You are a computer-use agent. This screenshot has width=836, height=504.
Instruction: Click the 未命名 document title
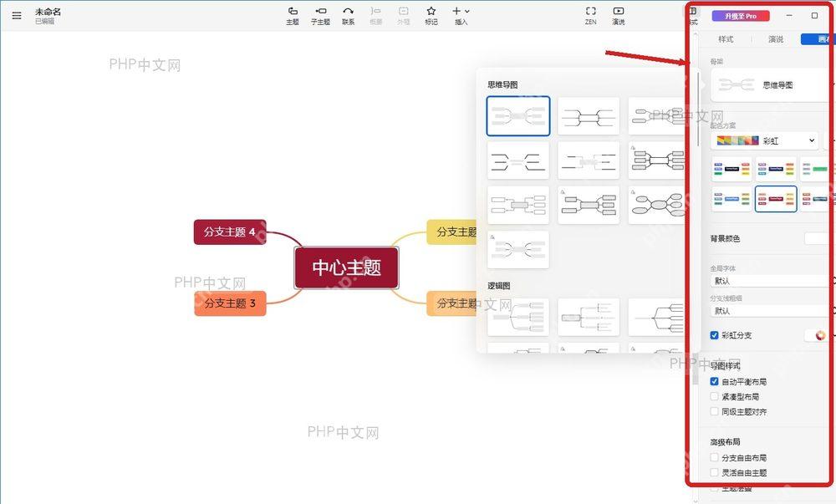click(48, 12)
